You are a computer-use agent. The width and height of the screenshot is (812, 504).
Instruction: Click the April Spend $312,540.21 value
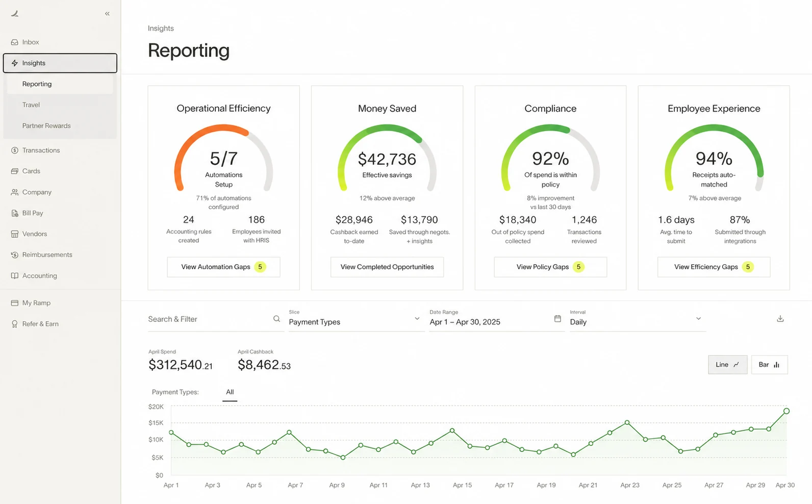(181, 365)
